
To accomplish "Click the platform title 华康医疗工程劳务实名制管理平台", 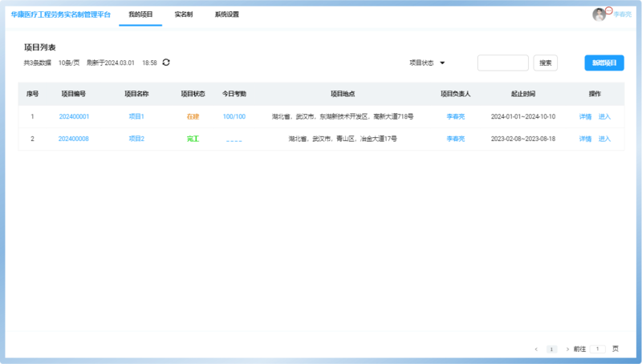I will [x=61, y=14].
